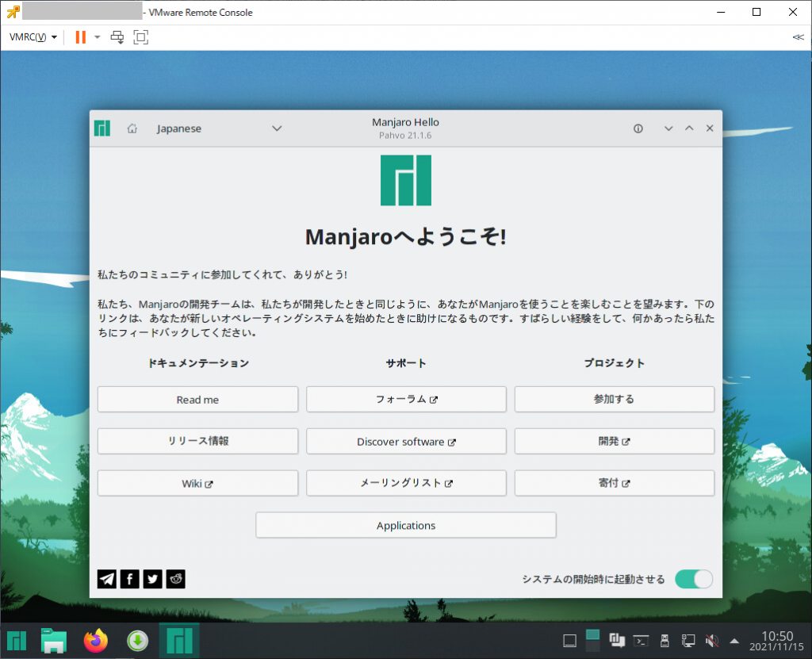Click the send Ctrl+Alt+Del icon

tap(117, 37)
